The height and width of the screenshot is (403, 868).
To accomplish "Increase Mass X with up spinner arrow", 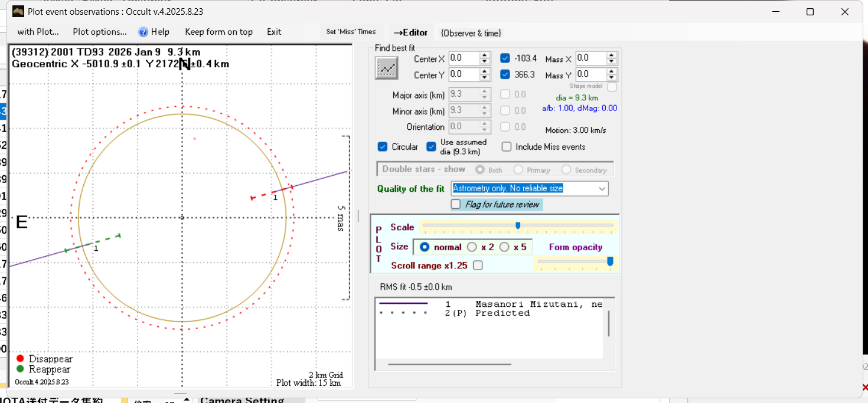I will pos(612,55).
